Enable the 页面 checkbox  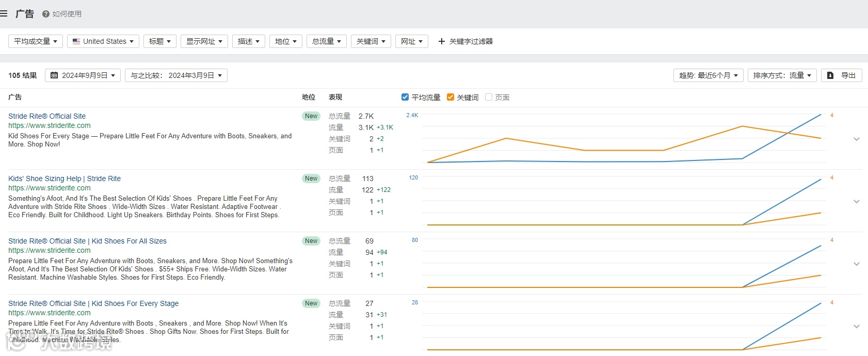489,97
